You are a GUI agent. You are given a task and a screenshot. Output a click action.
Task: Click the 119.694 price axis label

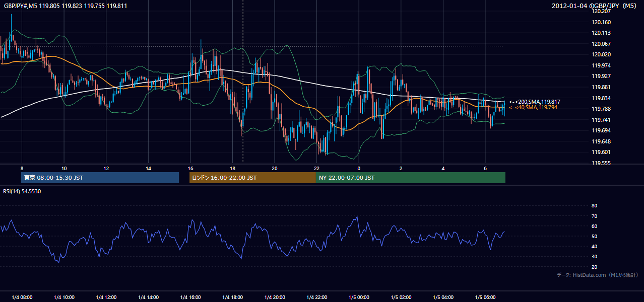[x=601, y=130]
